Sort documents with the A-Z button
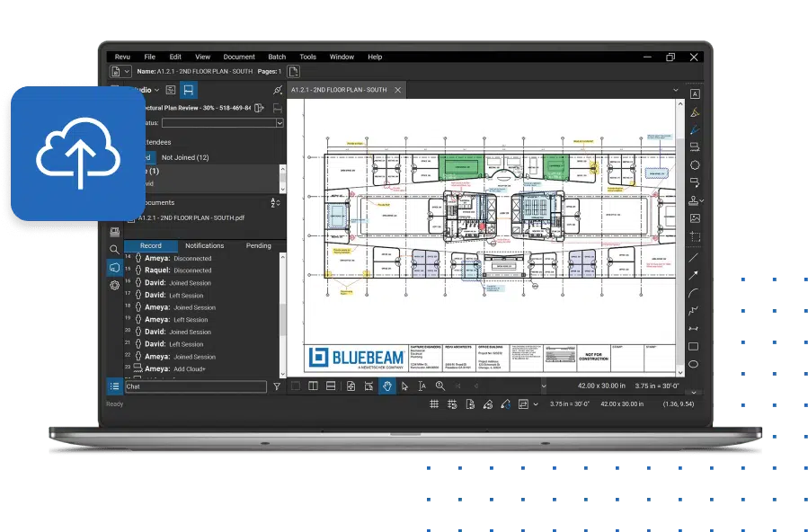The image size is (808, 532). pyautogui.click(x=275, y=202)
